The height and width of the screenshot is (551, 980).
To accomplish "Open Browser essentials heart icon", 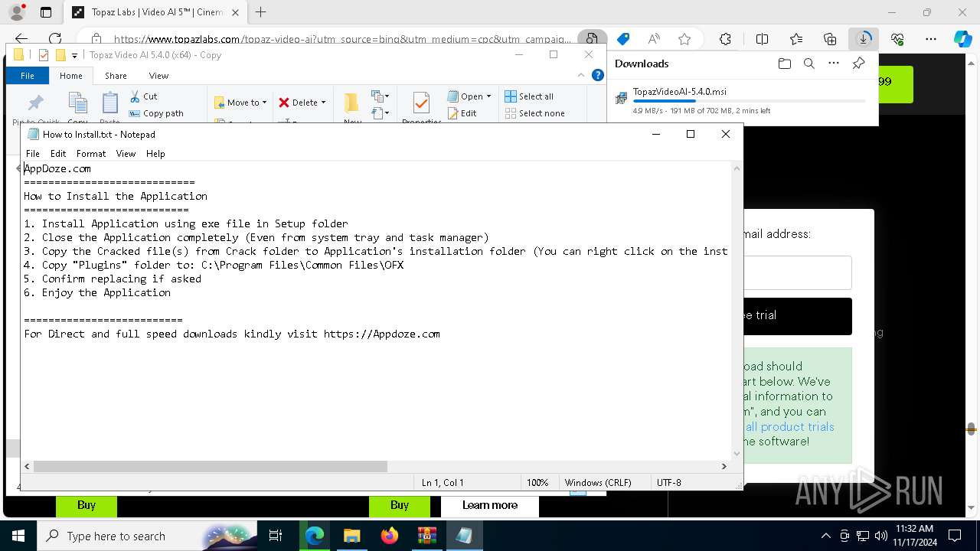I will pyautogui.click(x=897, y=39).
